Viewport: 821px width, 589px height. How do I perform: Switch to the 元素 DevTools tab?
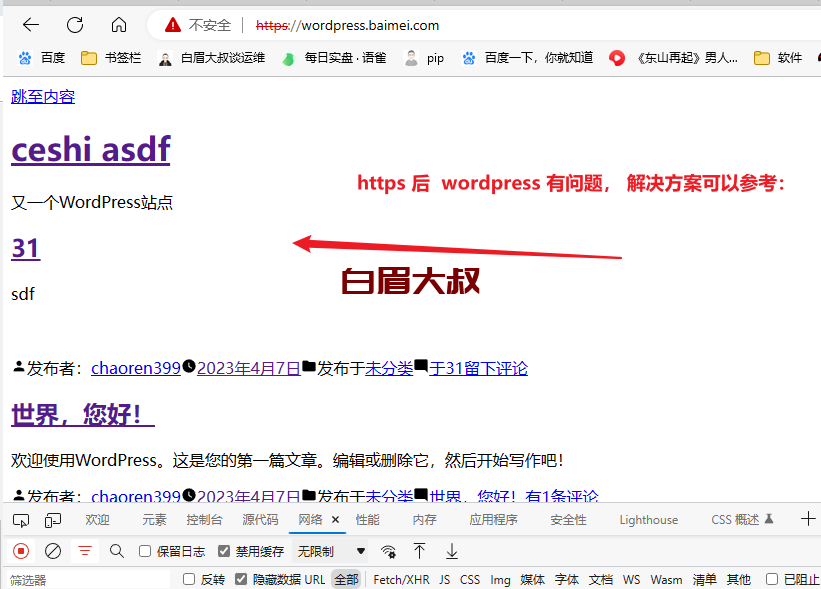pos(154,520)
